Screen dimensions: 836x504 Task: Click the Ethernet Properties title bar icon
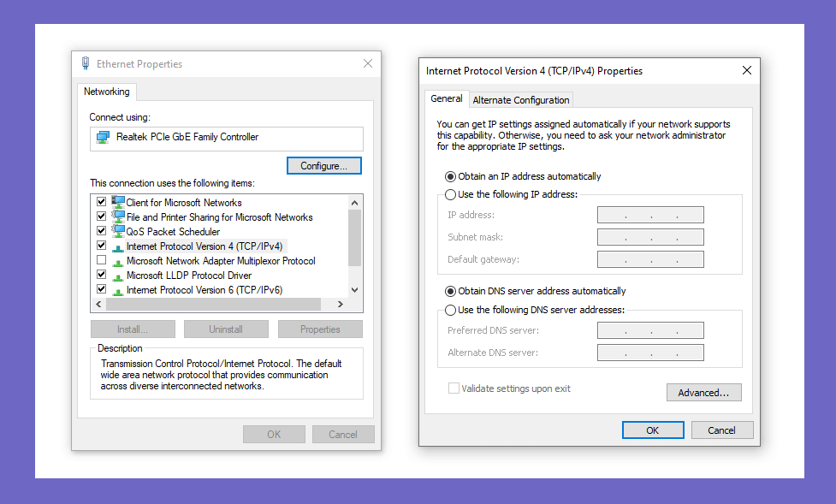[x=86, y=63]
